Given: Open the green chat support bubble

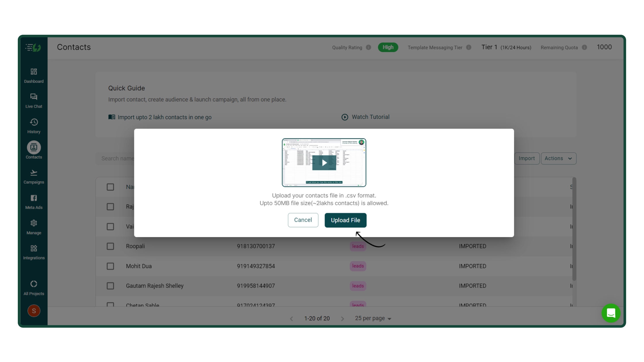Looking at the screenshot, I should tap(611, 313).
